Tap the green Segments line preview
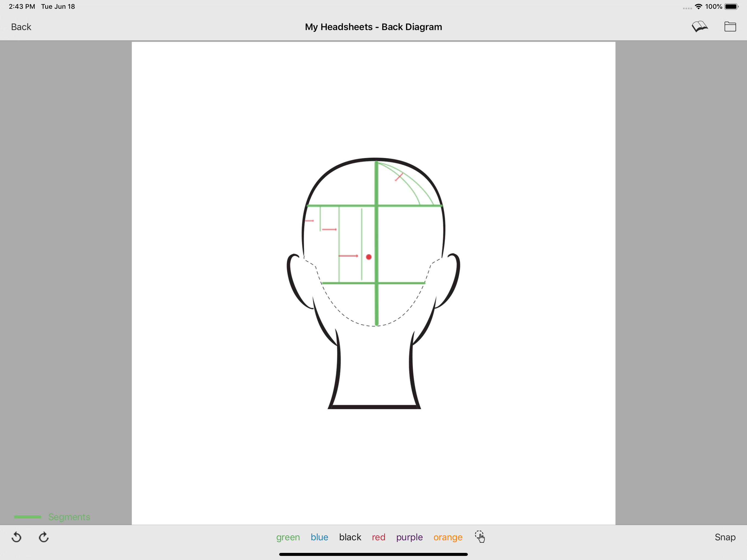 tap(27, 517)
